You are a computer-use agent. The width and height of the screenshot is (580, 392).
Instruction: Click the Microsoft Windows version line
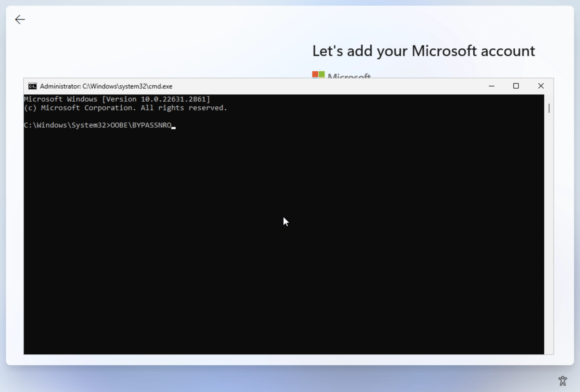[117, 99]
